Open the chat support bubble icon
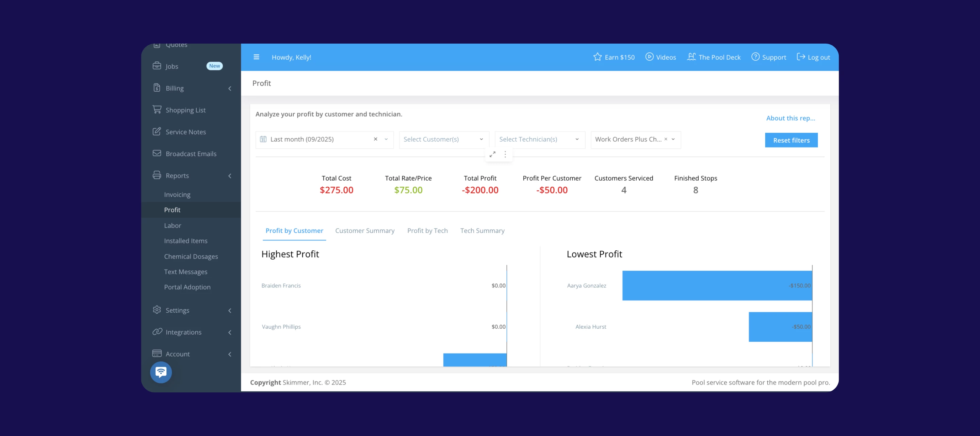 click(x=161, y=372)
